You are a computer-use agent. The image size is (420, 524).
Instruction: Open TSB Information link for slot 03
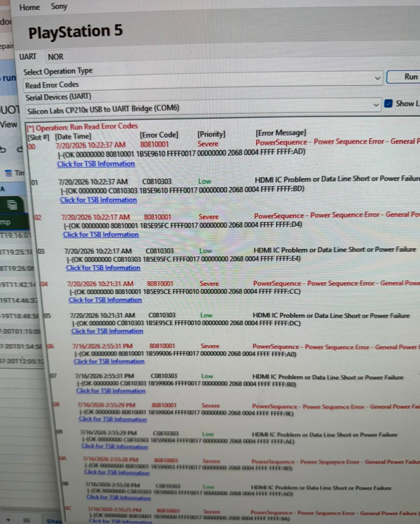103,268
